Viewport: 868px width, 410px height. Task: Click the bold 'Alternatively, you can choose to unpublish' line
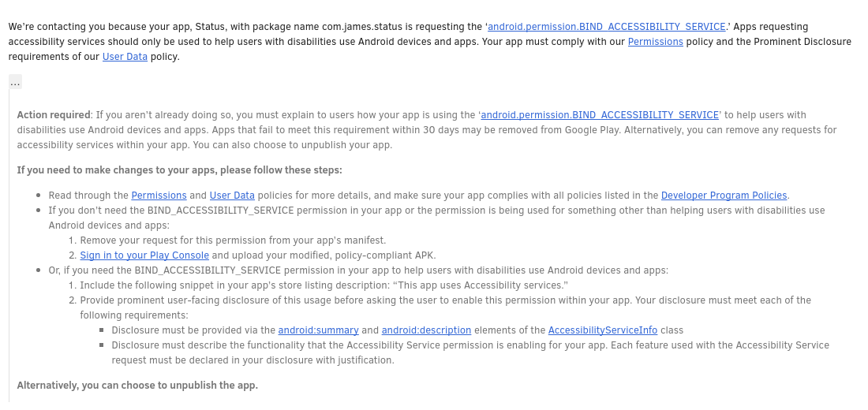click(137, 386)
